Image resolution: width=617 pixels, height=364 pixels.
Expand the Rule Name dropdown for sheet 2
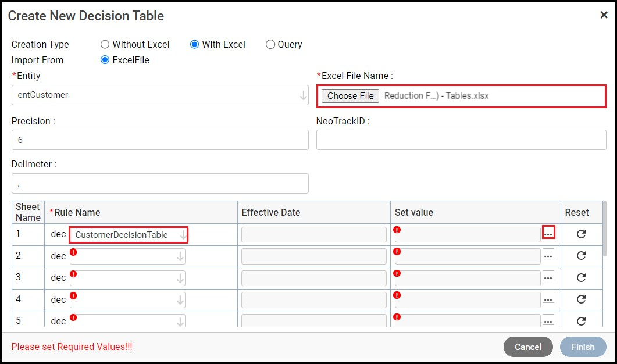(180, 256)
